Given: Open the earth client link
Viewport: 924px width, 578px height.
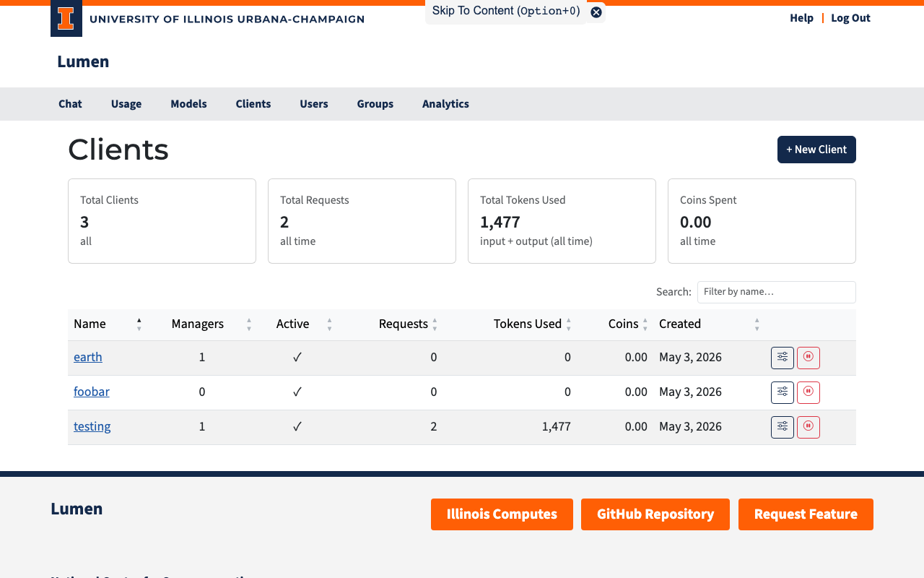Looking at the screenshot, I should point(88,357).
